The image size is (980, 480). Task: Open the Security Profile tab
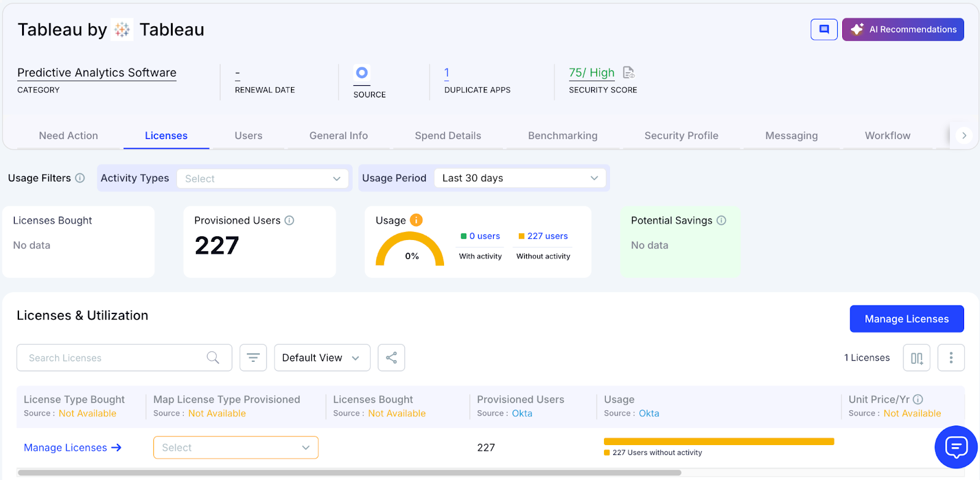point(682,136)
